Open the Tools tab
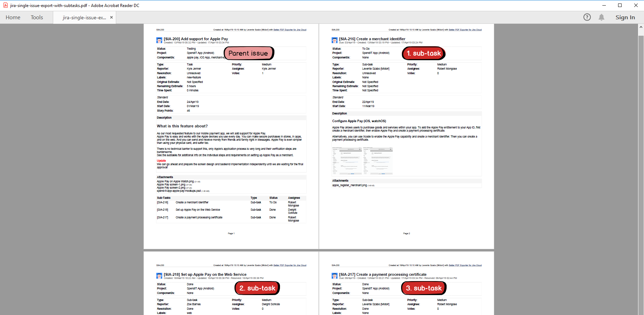Image resolution: width=644 pixels, height=315 pixels. [37, 17]
